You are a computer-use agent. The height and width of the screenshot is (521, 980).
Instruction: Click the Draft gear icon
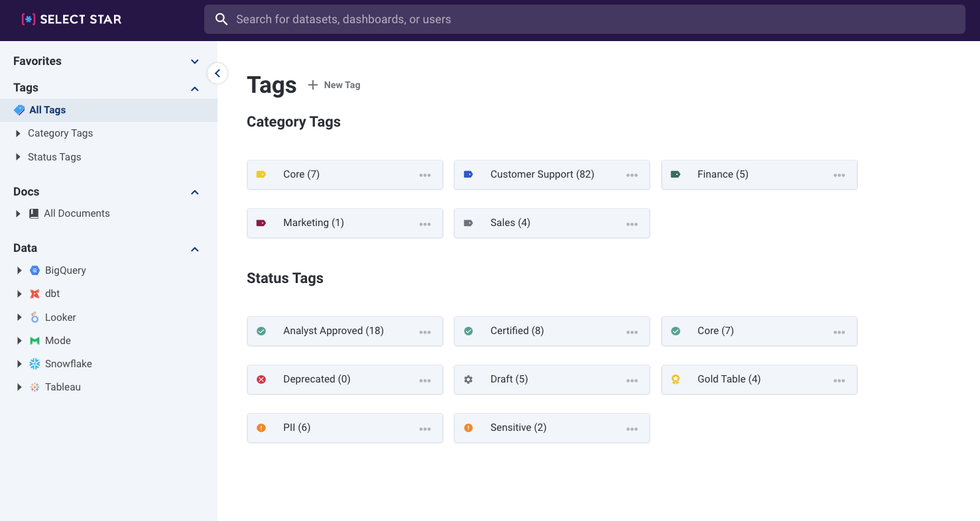pos(468,379)
